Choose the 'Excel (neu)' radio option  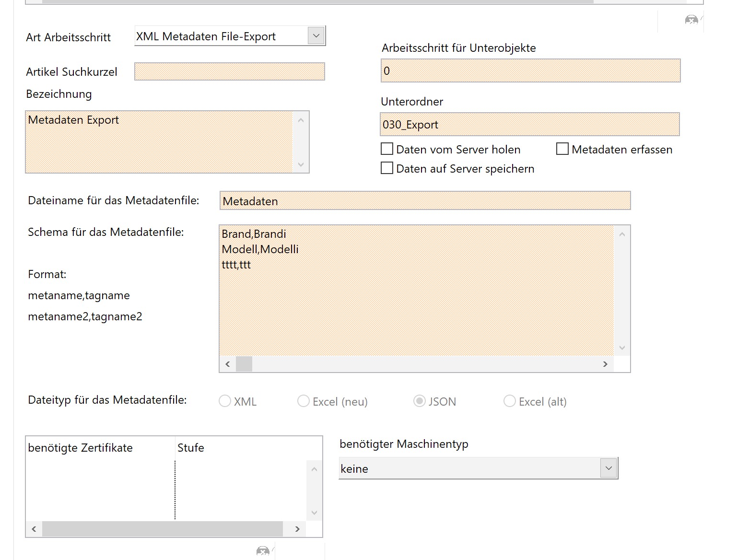point(304,401)
